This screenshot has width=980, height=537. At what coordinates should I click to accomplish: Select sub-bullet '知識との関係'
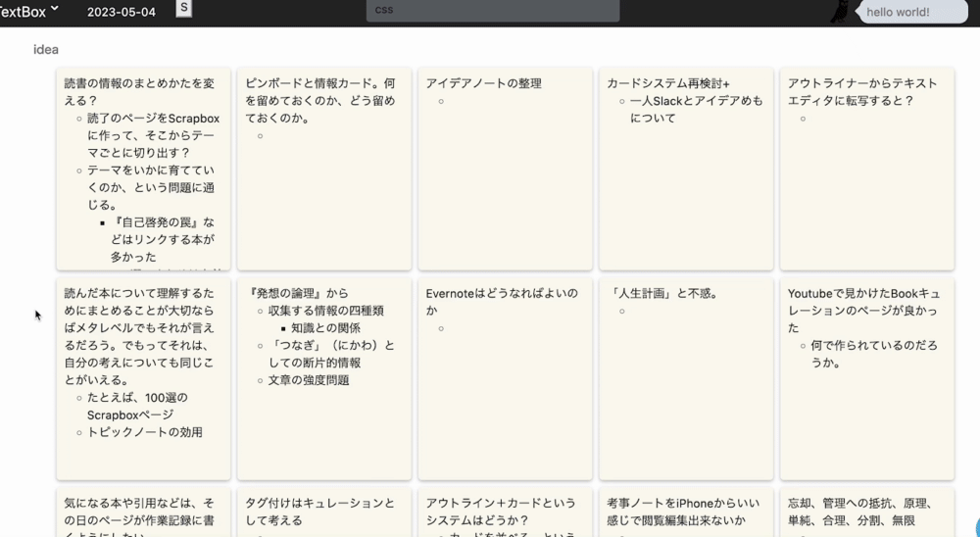click(325, 327)
